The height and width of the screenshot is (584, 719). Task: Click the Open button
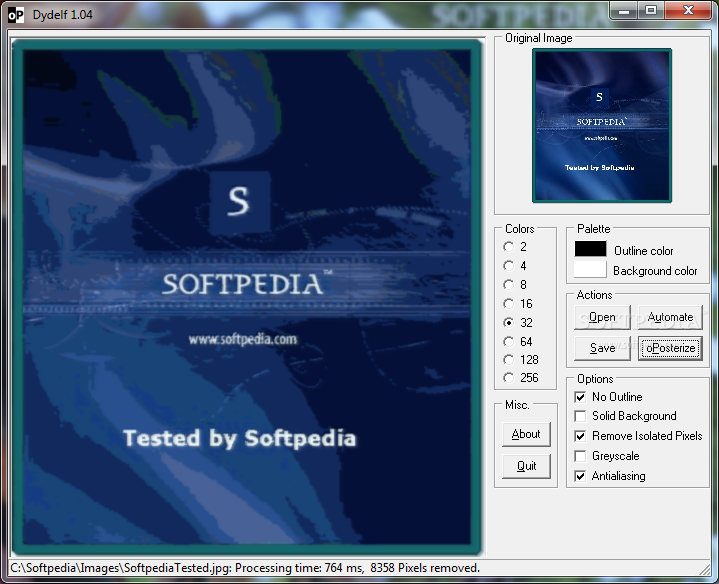602,317
